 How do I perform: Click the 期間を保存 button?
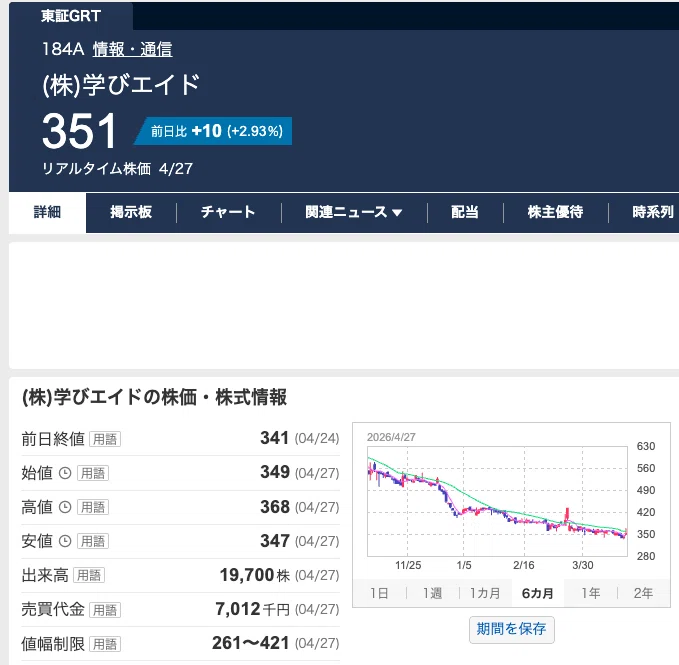(x=511, y=629)
